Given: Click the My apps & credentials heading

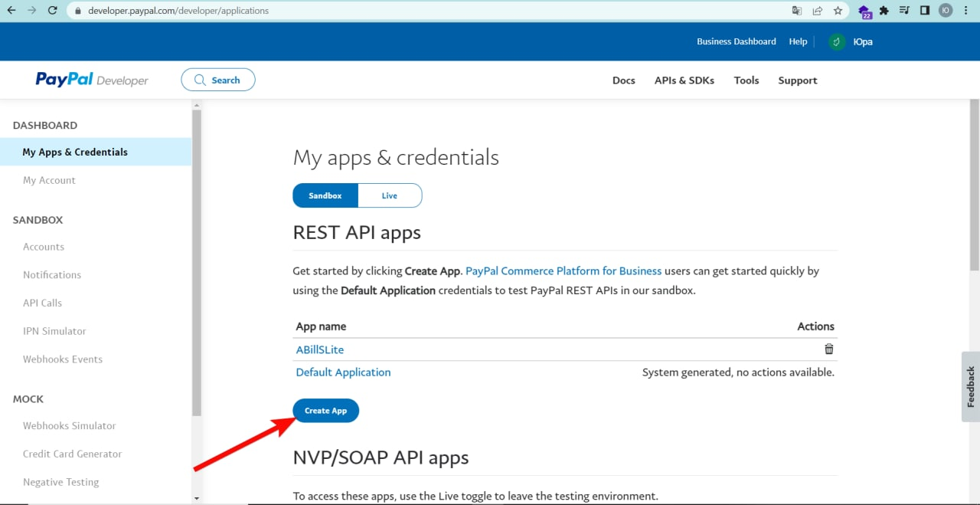Looking at the screenshot, I should [x=396, y=157].
